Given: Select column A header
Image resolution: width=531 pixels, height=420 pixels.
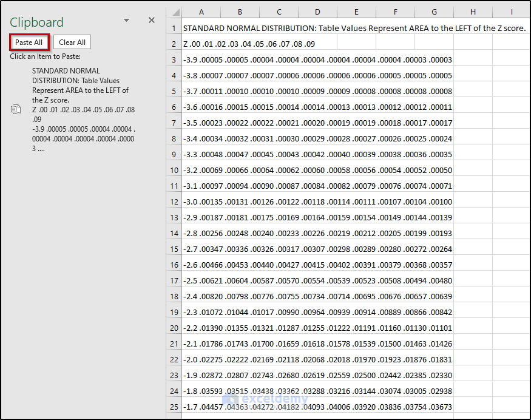Looking at the screenshot, I should click(x=201, y=12).
